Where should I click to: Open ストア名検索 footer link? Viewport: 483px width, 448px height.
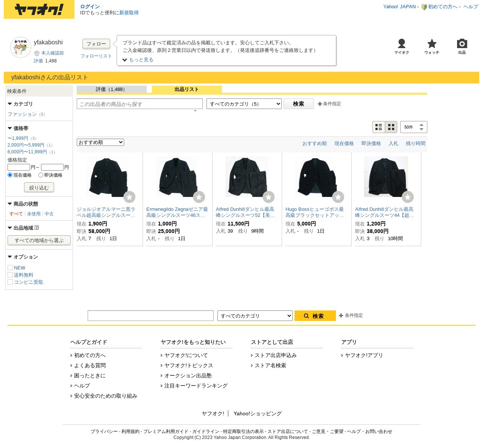point(270,365)
